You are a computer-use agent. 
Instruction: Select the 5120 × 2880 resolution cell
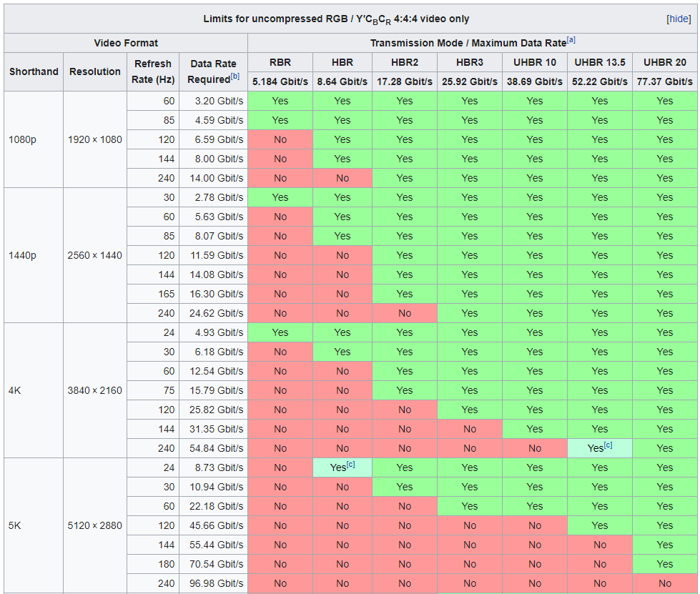[x=95, y=525]
